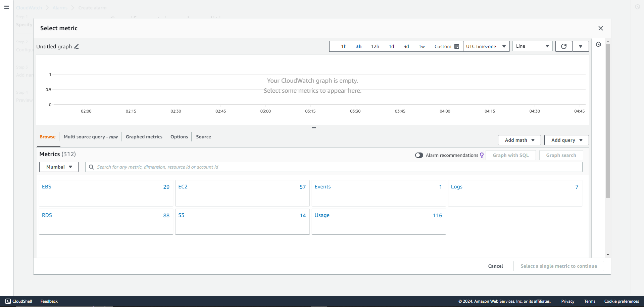Select the 1h time range
Screen dimensions: 644x307
tap(344, 46)
